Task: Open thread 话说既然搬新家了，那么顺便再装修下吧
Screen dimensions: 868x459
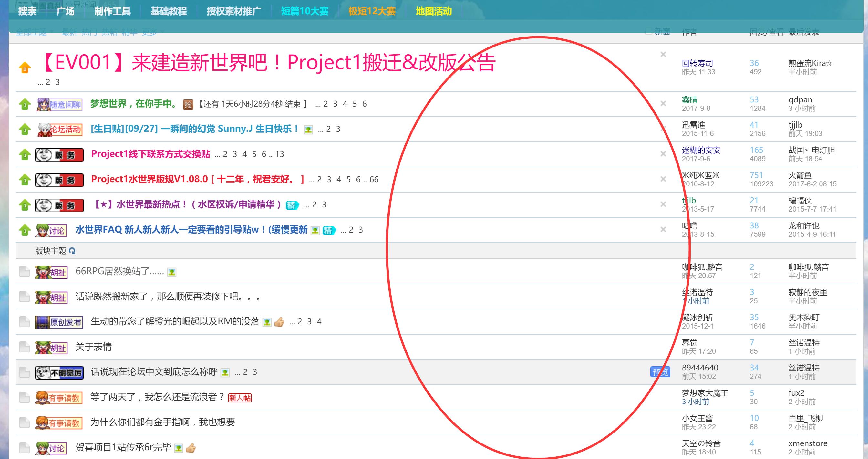Action: point(169,297)
